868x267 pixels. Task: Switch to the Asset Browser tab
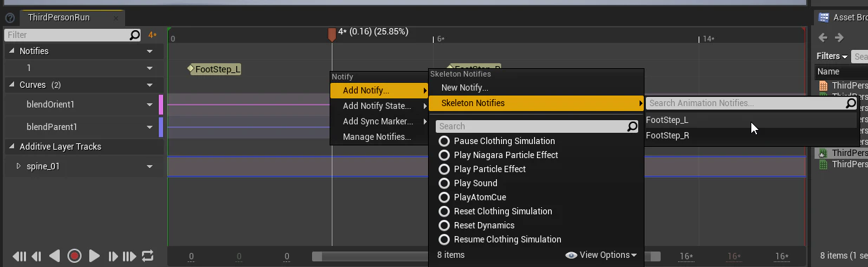842,18
